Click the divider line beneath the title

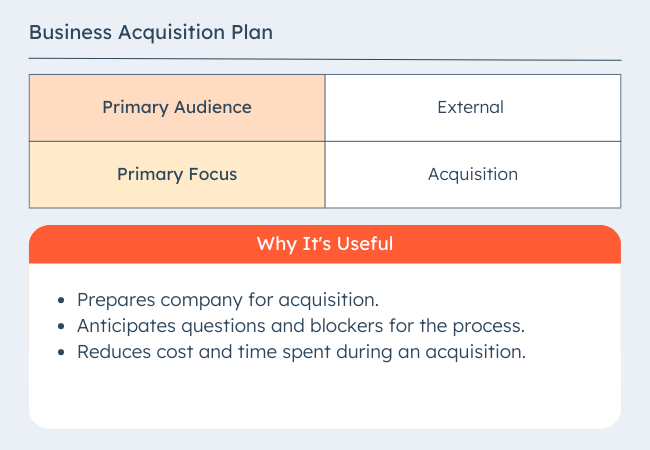(x=325, y=60)
